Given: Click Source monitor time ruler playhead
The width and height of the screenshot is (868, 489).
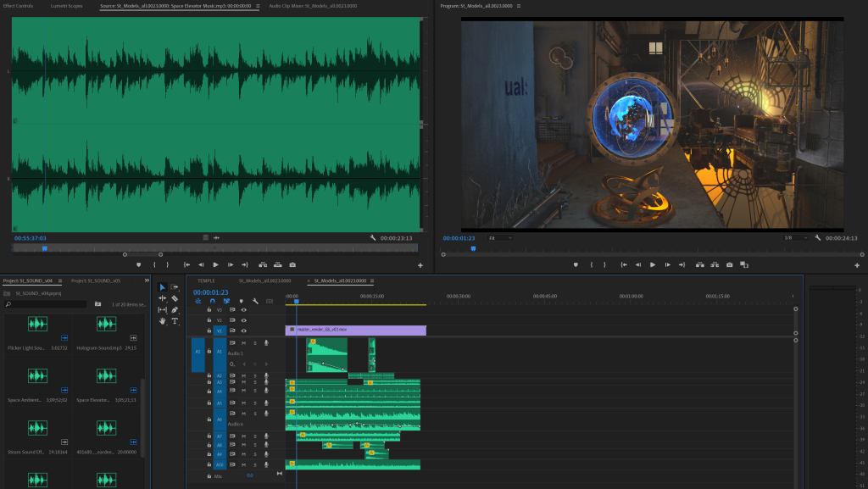Looking at the screenshot, I should tap(45, 249).
